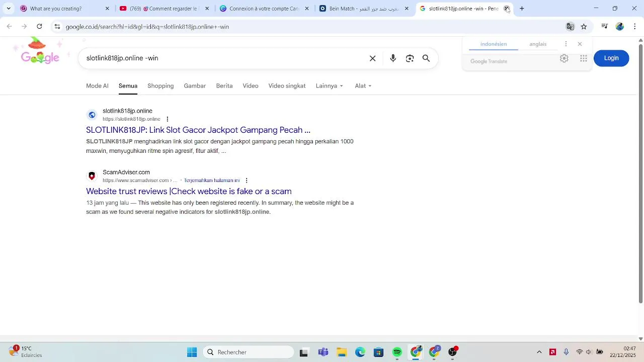Reload the current page
644x362 pixels.
(x=39, y=27)
